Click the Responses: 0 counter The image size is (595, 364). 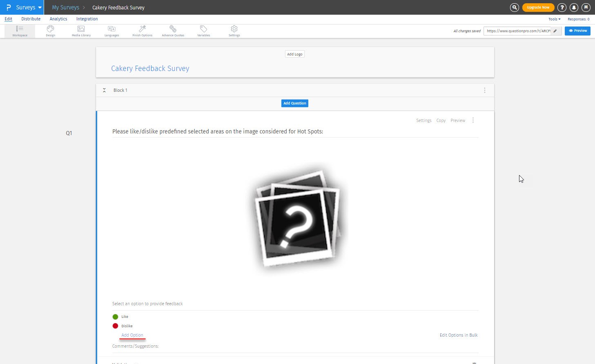pyautogui.click(x=579, y=19)
